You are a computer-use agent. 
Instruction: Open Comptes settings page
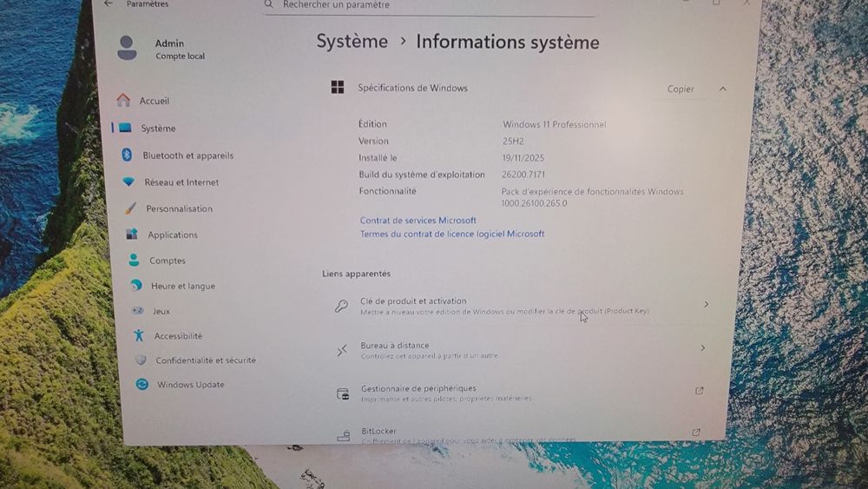(x=168, y=261)
